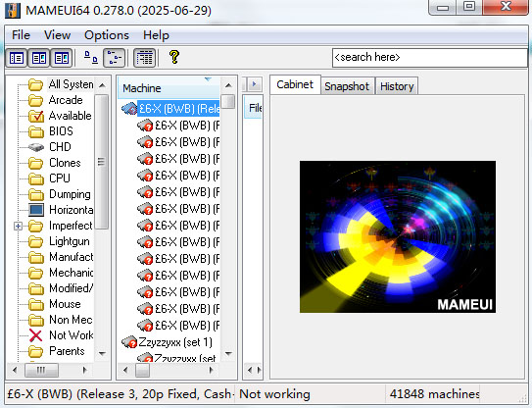Switch to details list view button
This screenshot has height=408, width=532.
(145, 58)
